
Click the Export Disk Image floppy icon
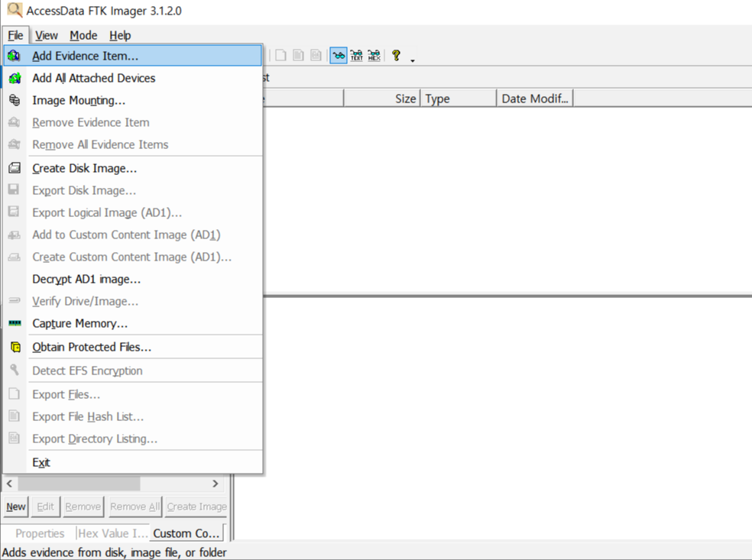pyautogui.click(x=14, y=189)
